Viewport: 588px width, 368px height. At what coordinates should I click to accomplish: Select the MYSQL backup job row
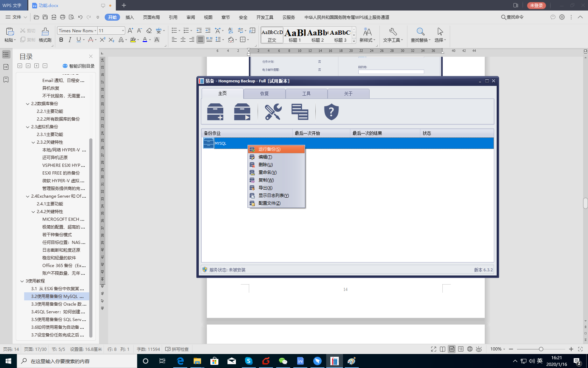tap(348, 143)
